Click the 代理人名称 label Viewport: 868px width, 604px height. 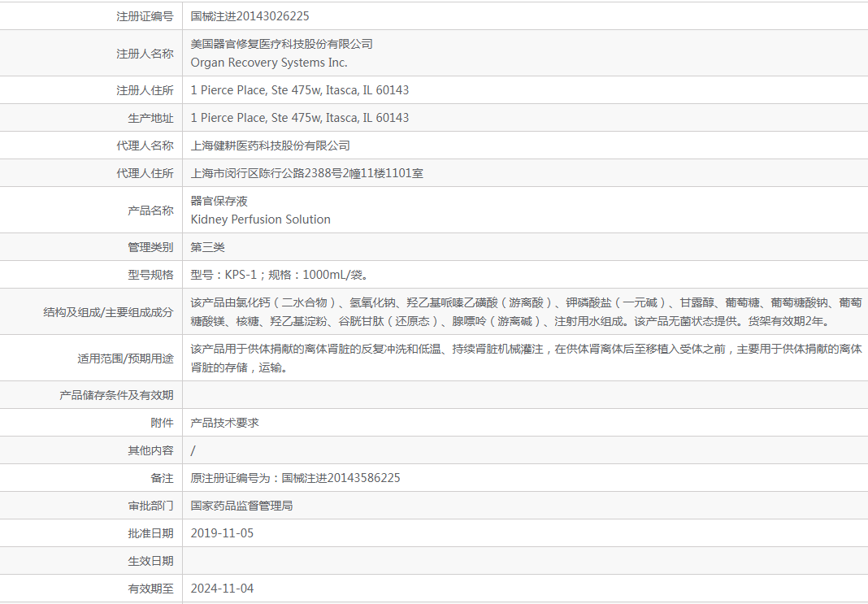click(145, 146)
